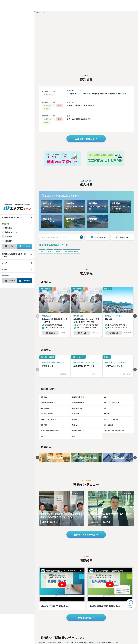Click the microphone icon beside 特集インタビュー

tap(3, 232)
